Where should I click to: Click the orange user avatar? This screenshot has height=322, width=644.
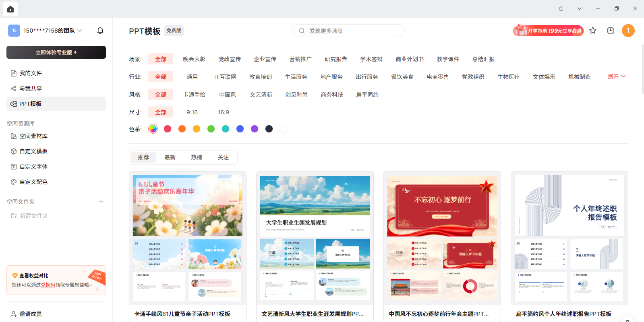(x=628, y=31)
